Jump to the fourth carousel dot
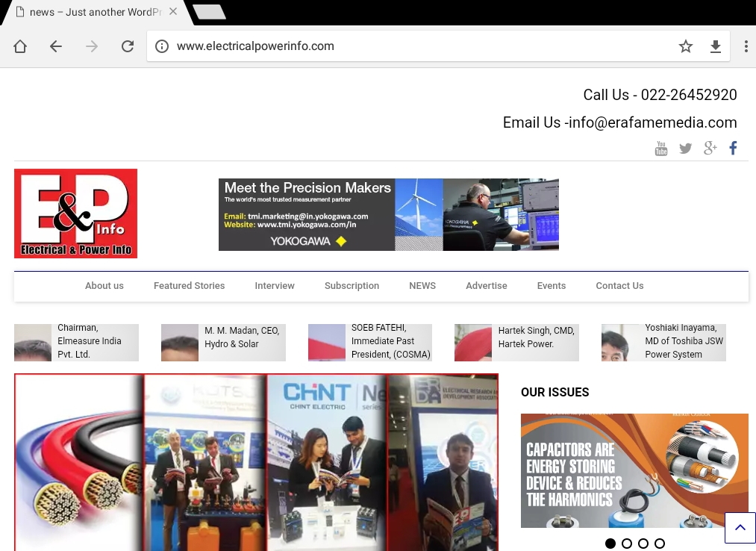Image resolution: width=756 pixels, height=551 pixels. [x=660, y=544]
